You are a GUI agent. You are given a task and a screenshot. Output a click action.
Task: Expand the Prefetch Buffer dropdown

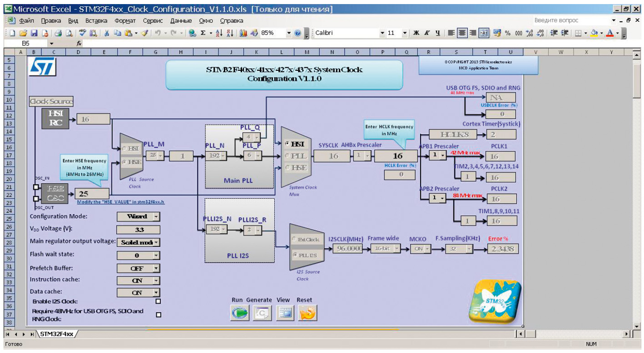tap(156, 268)
